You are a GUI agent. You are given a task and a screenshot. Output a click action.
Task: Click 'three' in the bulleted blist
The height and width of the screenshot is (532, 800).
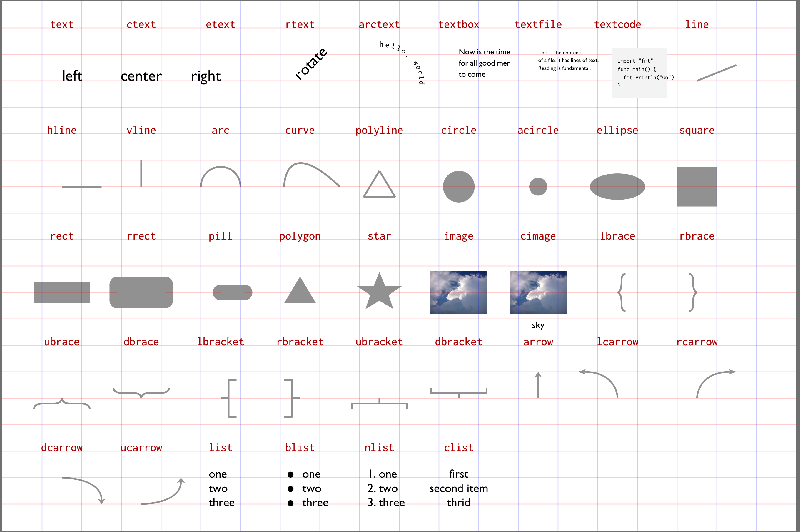coord(315,503)
